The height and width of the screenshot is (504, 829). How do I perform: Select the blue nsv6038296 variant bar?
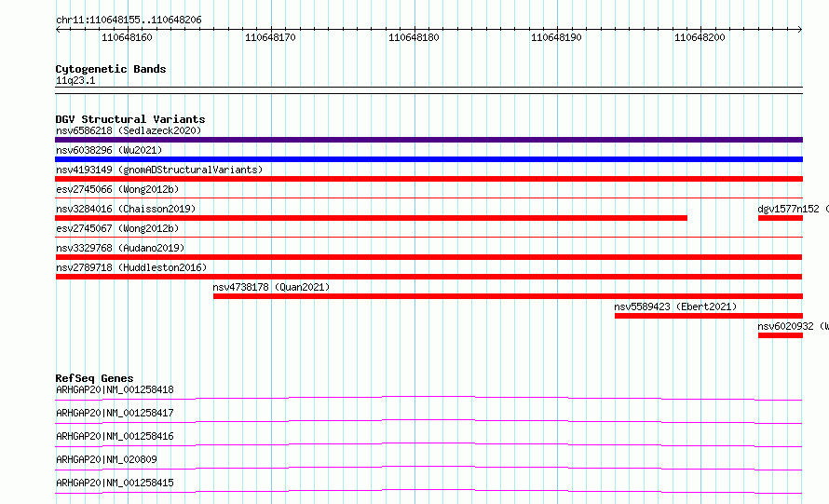428,159
